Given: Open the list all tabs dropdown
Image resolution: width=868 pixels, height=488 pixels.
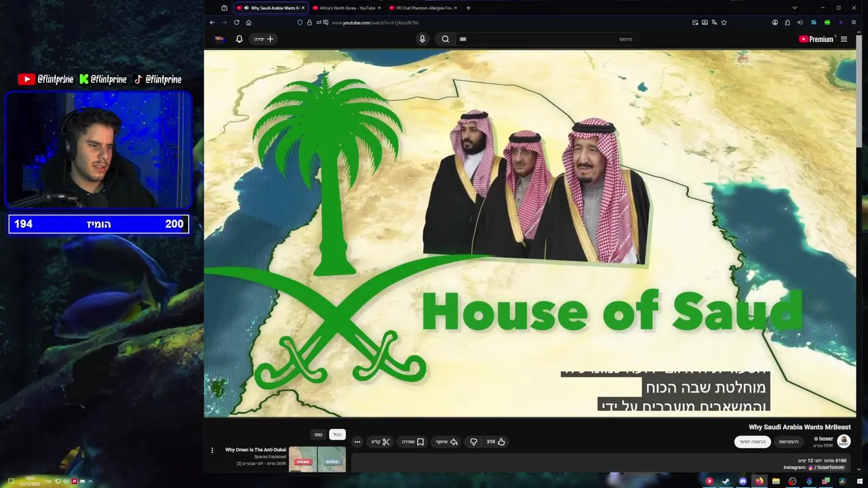Looking at the screenshot, I should click(794, 8).
